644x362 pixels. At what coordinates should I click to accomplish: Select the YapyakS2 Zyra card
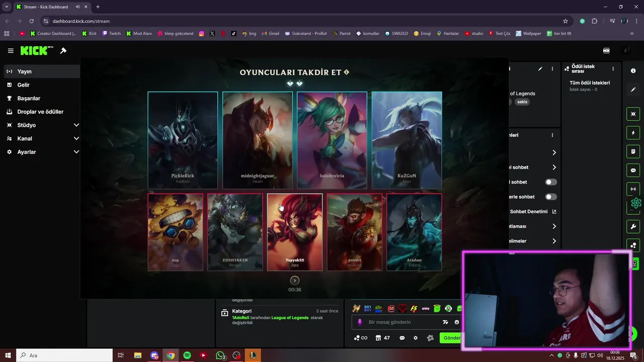[295, 232]
